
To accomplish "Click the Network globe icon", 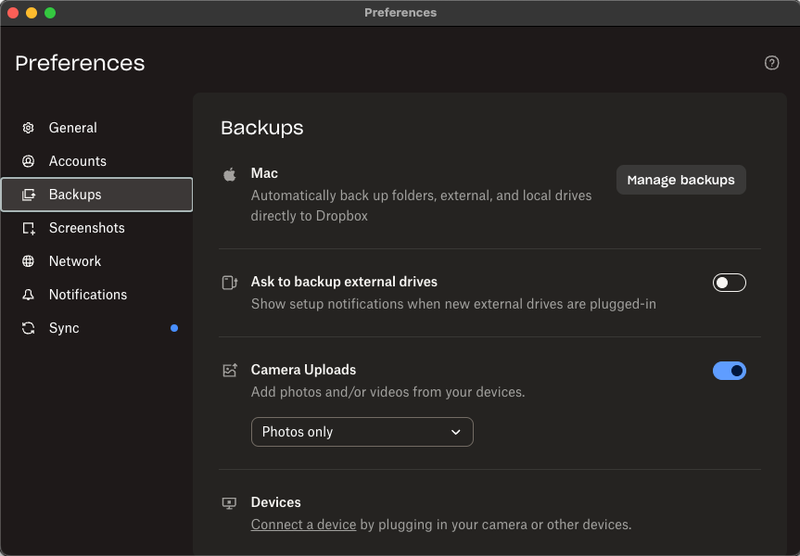I will pos(28,261).
